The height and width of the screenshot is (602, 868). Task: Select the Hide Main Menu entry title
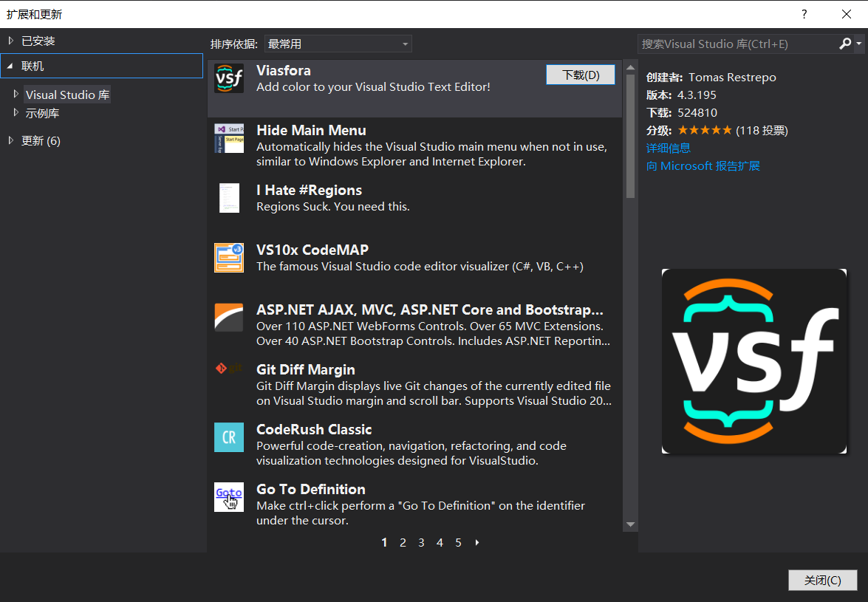click(x=311, y=131)
